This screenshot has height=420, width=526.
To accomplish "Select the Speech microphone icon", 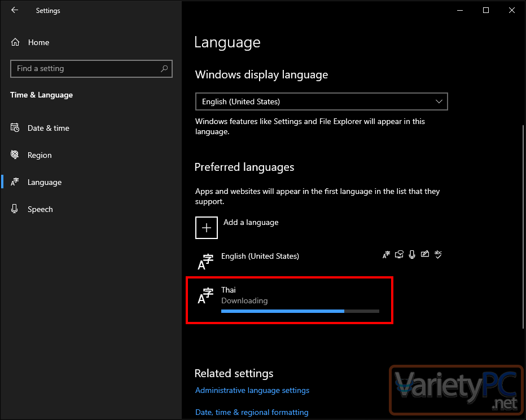I will pyautogui.click(x=15, y=209).
